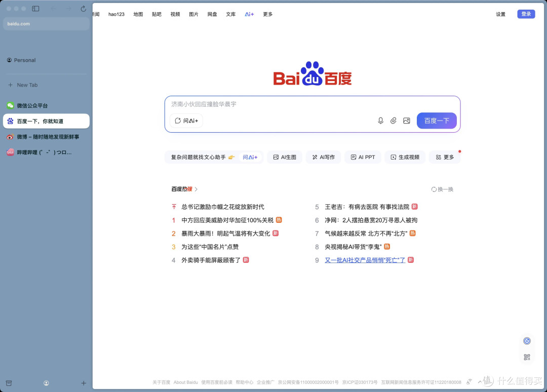The width and height of the screenshot is (547, 392).
Task: Open AI image generation via AI生图 icon
Action: point(284,157)
